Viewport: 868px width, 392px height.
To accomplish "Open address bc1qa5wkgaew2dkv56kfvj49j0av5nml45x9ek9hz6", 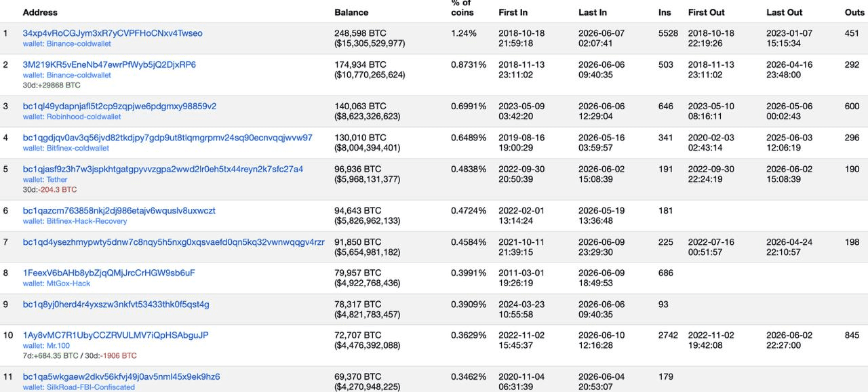I will click(121, 377).
